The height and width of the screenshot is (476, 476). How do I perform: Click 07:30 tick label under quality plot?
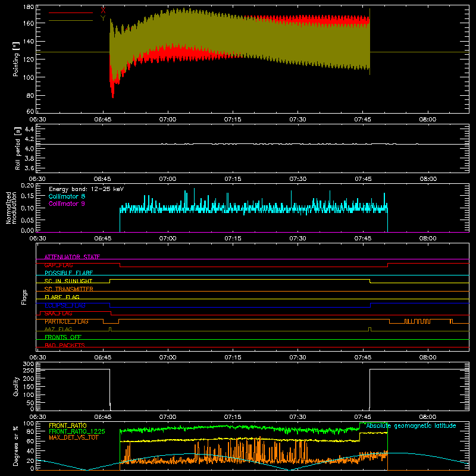(x=298, y=417)
